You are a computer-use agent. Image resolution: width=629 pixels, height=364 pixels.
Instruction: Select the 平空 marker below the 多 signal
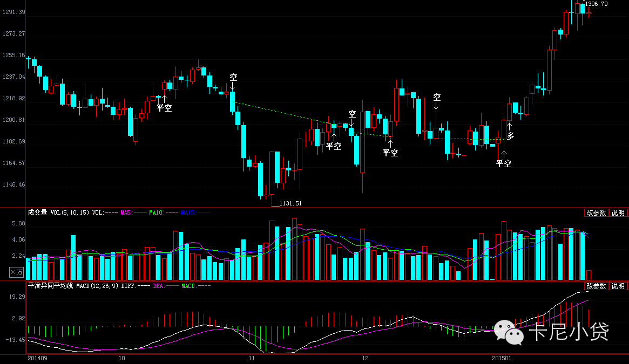[x=504, y=163]
